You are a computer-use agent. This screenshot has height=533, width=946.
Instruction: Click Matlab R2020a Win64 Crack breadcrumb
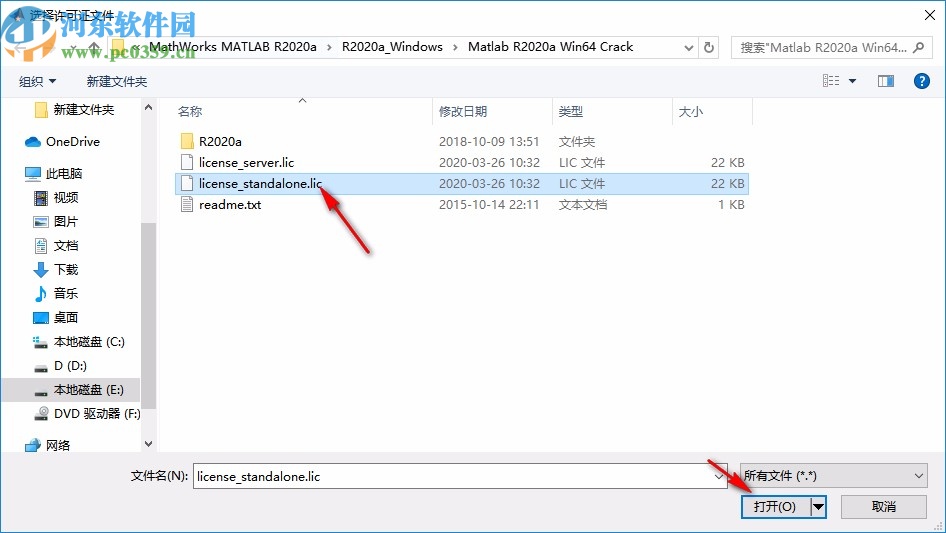pyautogui.click(x=550, y=47)
